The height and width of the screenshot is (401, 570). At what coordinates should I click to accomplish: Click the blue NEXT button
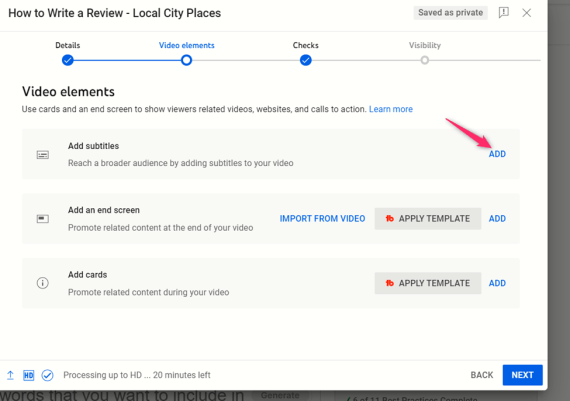tap(522, 375)
